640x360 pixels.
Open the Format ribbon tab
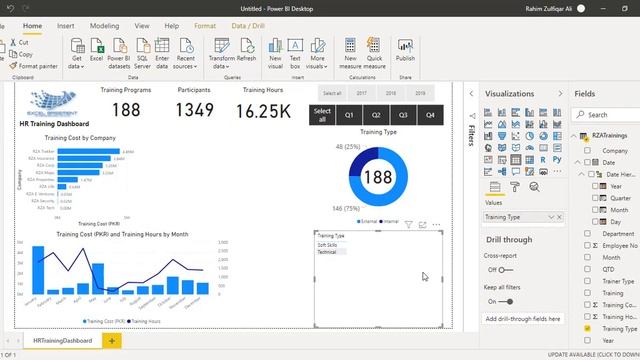point(204,26)
